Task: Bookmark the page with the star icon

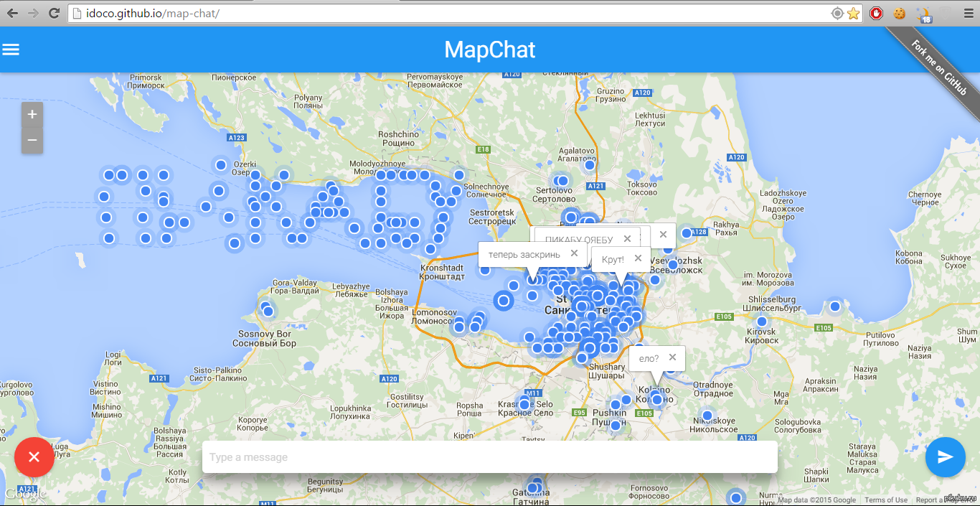Action: 853,13
